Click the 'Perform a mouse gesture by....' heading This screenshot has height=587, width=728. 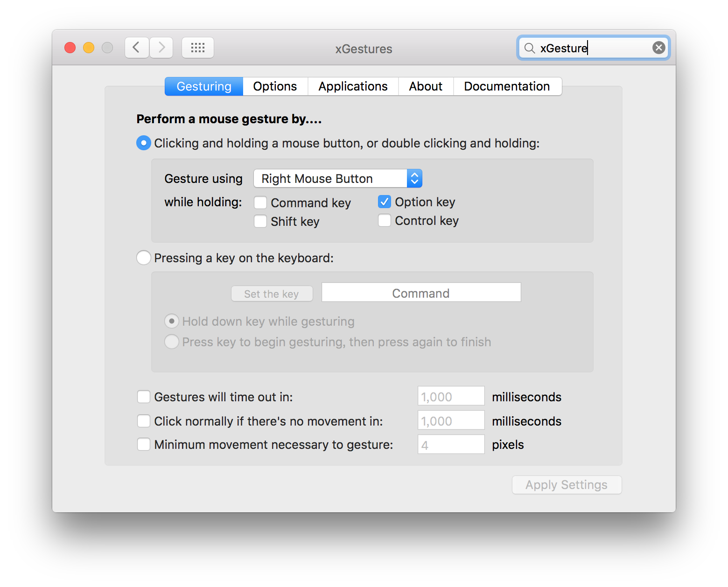click(229, 119)
